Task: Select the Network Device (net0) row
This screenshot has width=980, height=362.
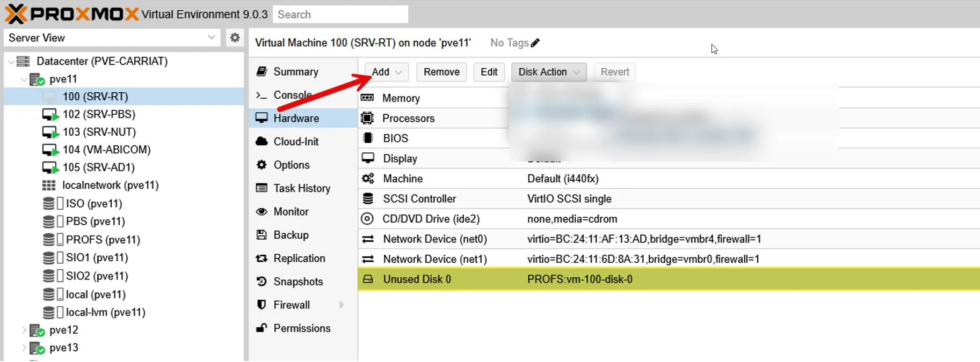Action: tap(434, 239)
